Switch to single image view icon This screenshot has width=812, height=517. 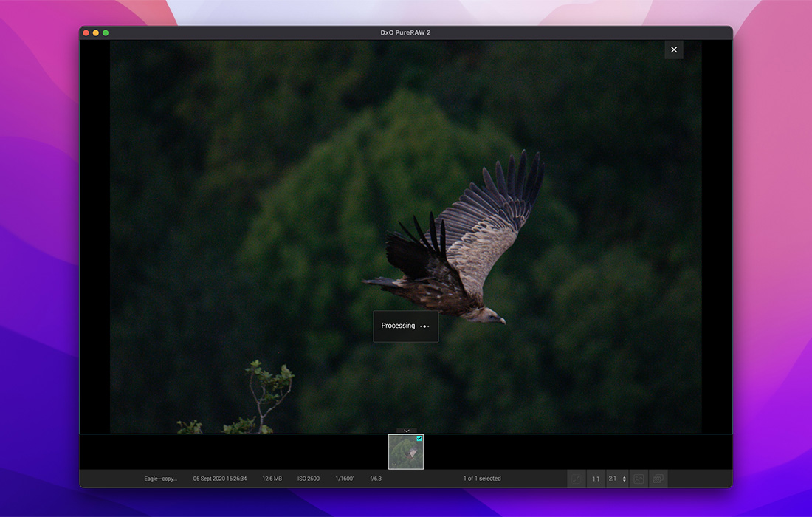[639, 479]
